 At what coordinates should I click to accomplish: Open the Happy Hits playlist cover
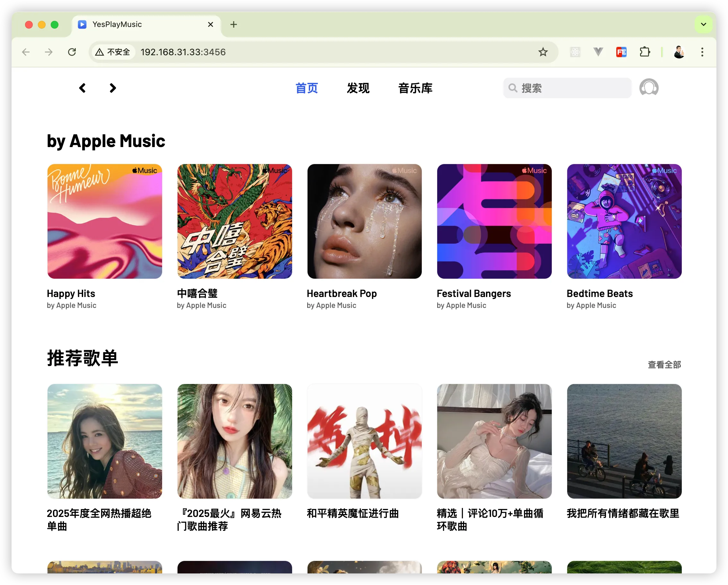tap(105, 221)
